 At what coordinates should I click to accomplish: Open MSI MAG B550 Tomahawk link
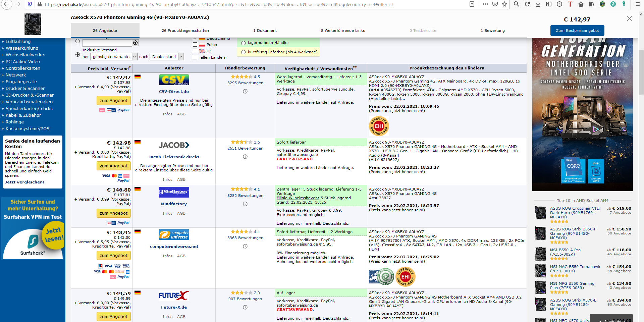pyautogui.click(x=575, y=269)
